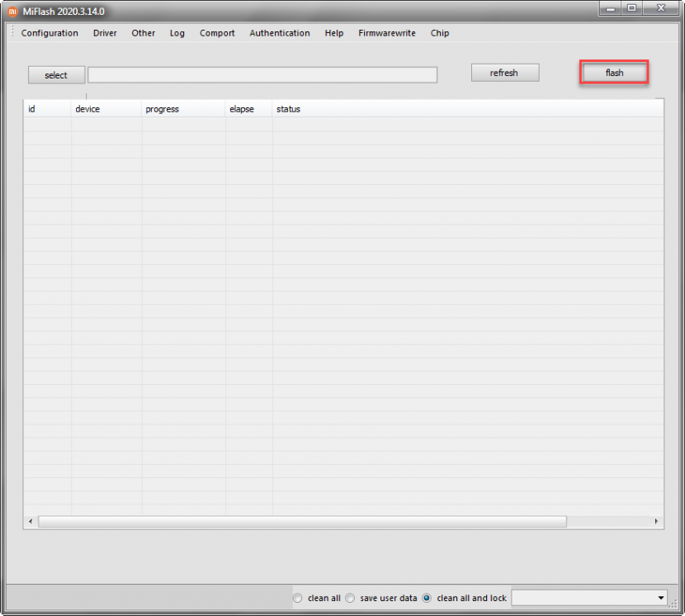Choose the 'save user data' radio option

coord(350,598)
